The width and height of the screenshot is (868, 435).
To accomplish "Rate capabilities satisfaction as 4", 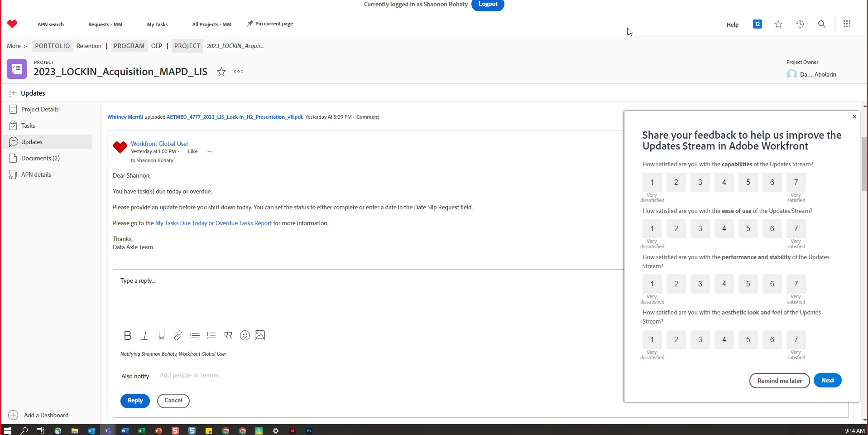I will click(724, 182).
